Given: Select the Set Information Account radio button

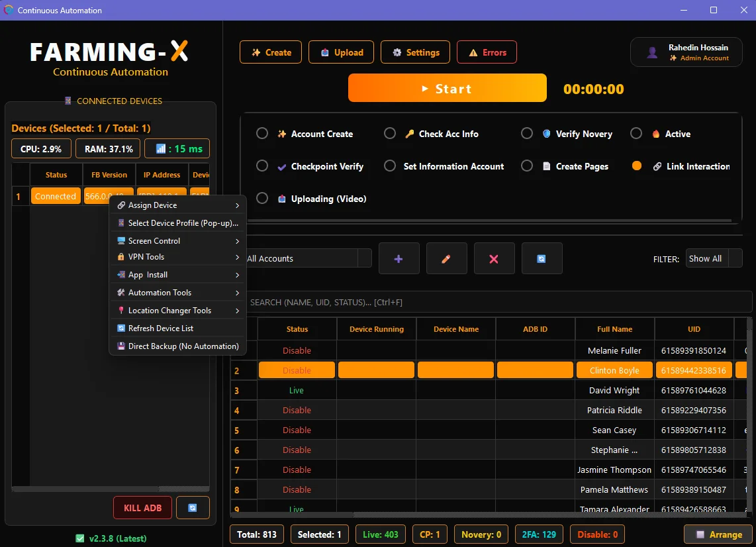Looking at the screenshot, I should [389, 166].
